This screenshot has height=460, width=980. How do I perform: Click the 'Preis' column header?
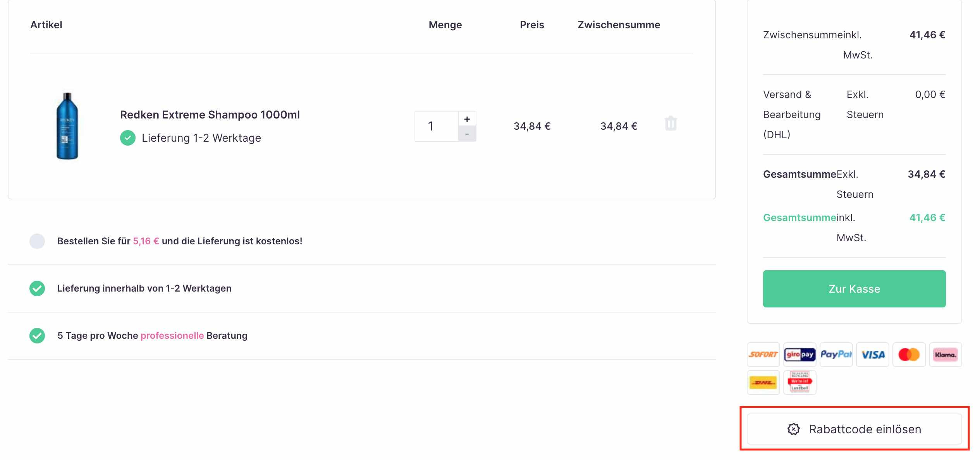(x=532, y=25)
